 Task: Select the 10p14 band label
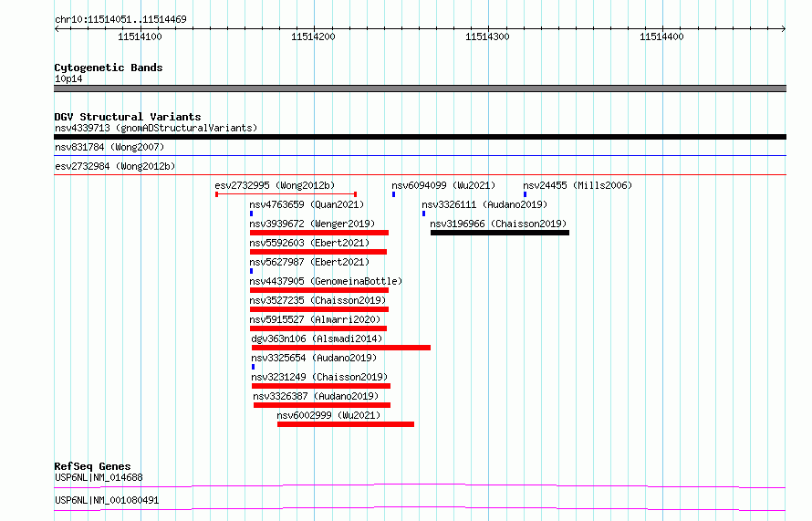(68, 78)
